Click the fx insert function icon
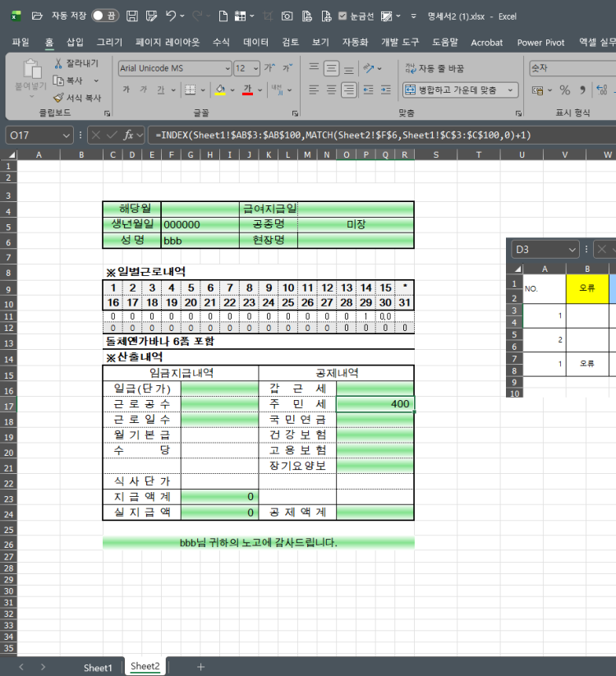Screen dimensions: 616x676 (130, 135)
